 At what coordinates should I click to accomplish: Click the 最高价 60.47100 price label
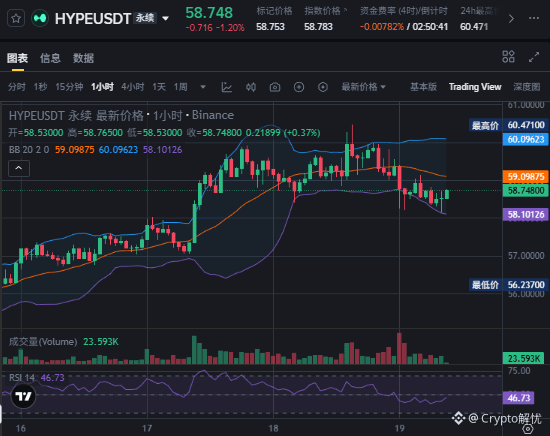point(508,125)
